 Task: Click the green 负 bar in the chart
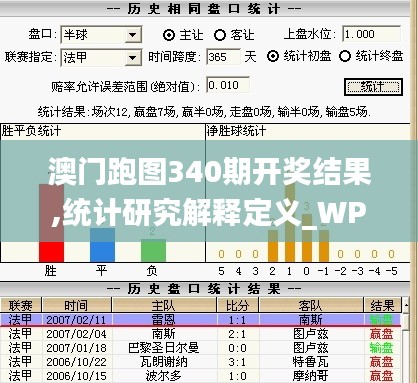tap(153, 250)
